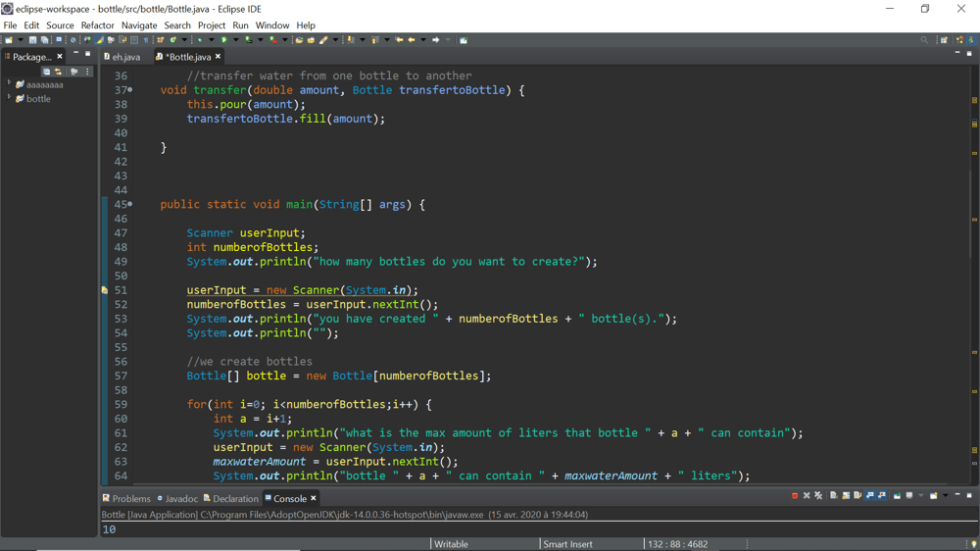This screenshot has width=980, height=551.
Task: Open the Debug launch dropdown arrow
Action: 212,40
